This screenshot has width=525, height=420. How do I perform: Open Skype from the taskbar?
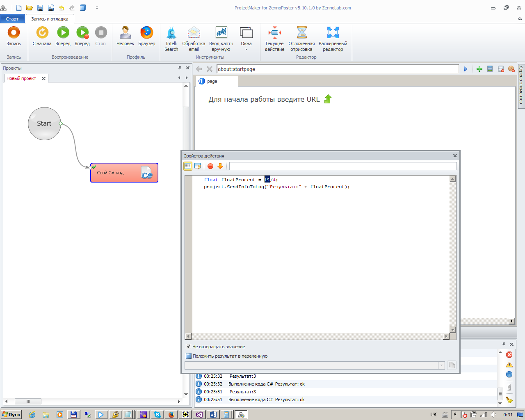click(x=157, y=415)
